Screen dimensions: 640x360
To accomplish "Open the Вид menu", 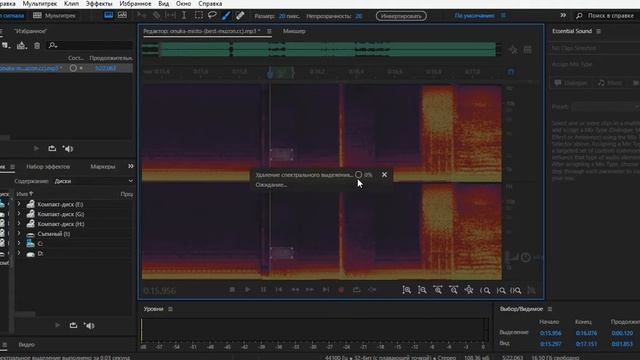I will tap(163, 4).
